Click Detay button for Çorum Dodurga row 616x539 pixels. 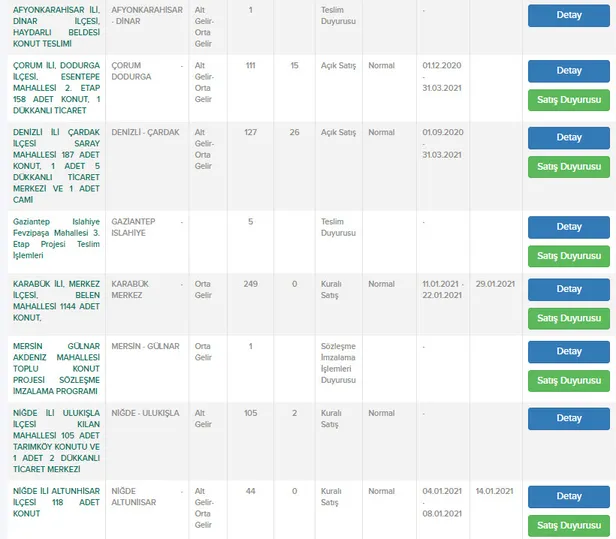pyautogui.click(x=568, y=71)
